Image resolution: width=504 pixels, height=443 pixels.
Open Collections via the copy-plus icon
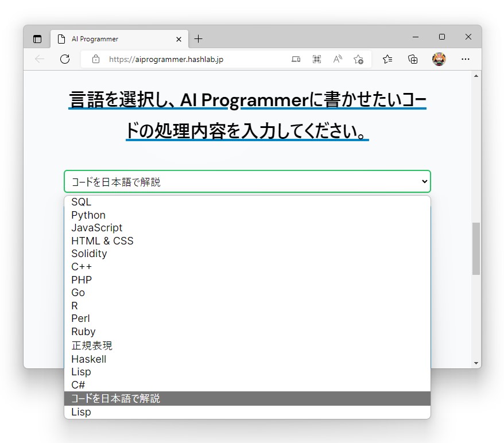point(413,59)
